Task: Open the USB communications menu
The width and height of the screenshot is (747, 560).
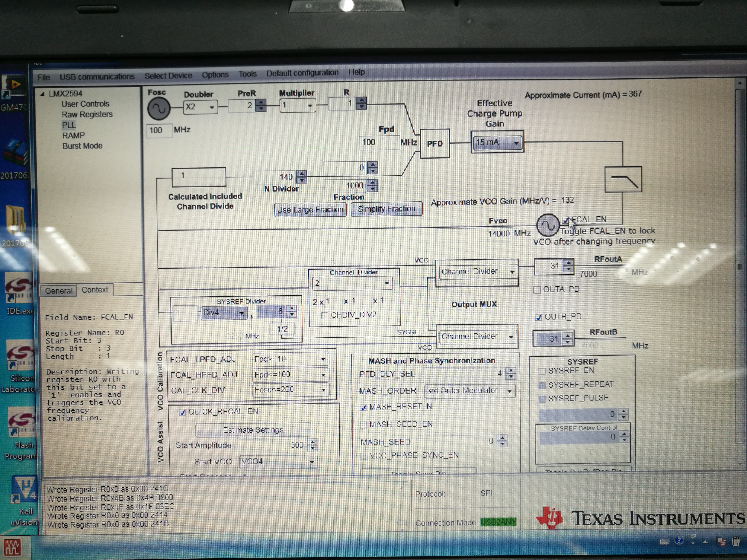Action: (x=97, y=77)
